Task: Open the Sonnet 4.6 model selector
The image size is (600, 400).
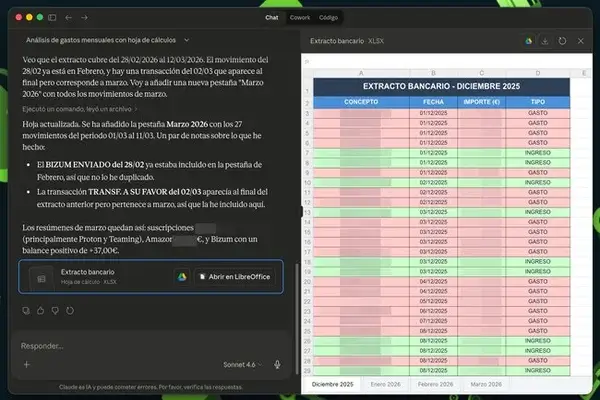Action: click(243, 365)
